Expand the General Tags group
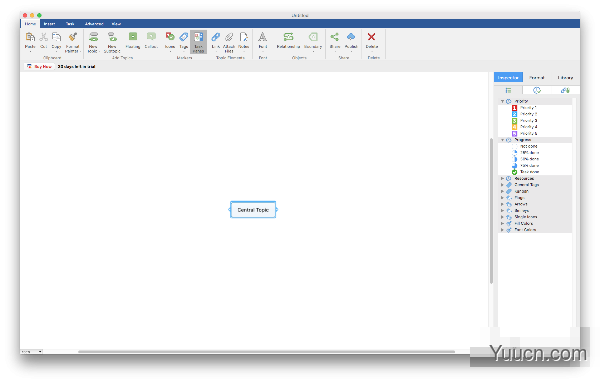 click(502, 185)
